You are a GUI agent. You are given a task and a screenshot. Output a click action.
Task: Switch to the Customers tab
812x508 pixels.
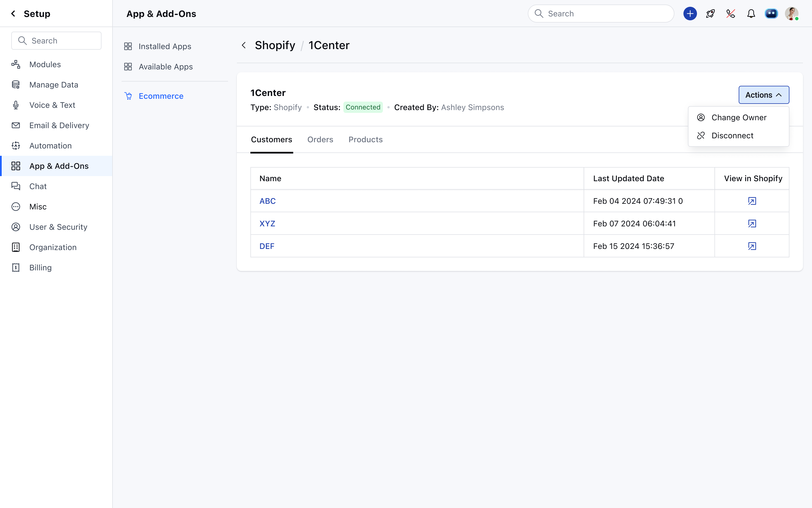pos(272,139)
